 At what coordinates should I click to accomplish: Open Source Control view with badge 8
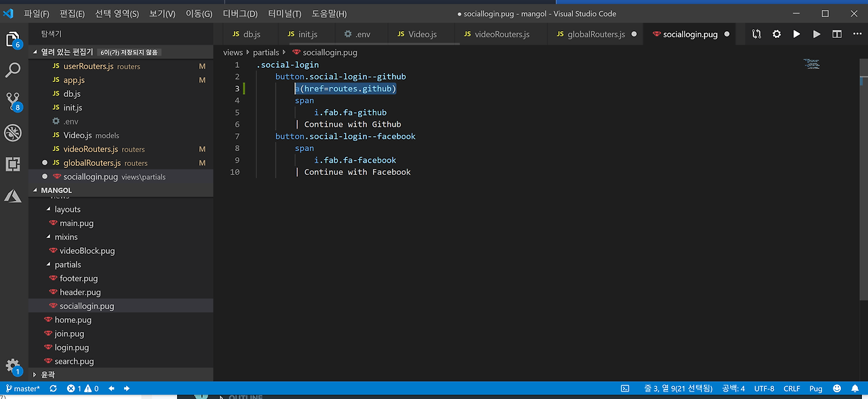[x=13, y=102]
